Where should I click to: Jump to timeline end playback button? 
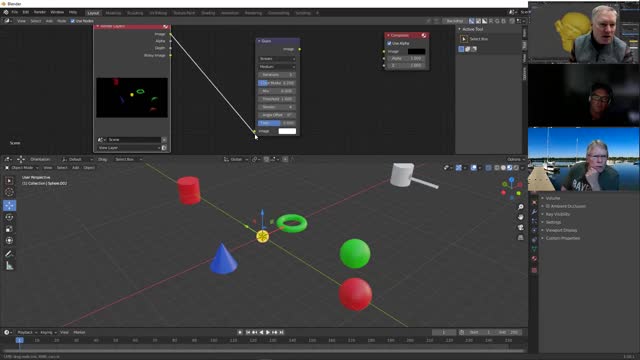[x=281, y=333]
